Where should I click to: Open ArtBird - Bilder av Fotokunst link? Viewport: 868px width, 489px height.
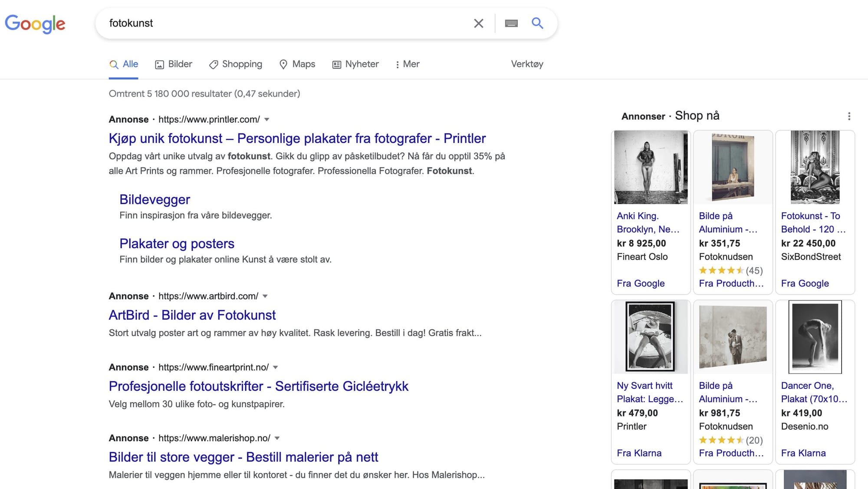coord(192,315)
